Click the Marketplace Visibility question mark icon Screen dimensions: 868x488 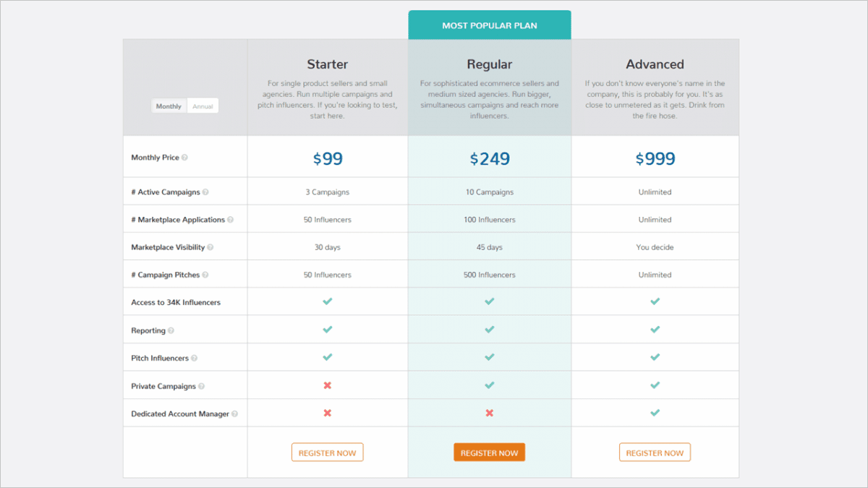click(x=210, y=247)
